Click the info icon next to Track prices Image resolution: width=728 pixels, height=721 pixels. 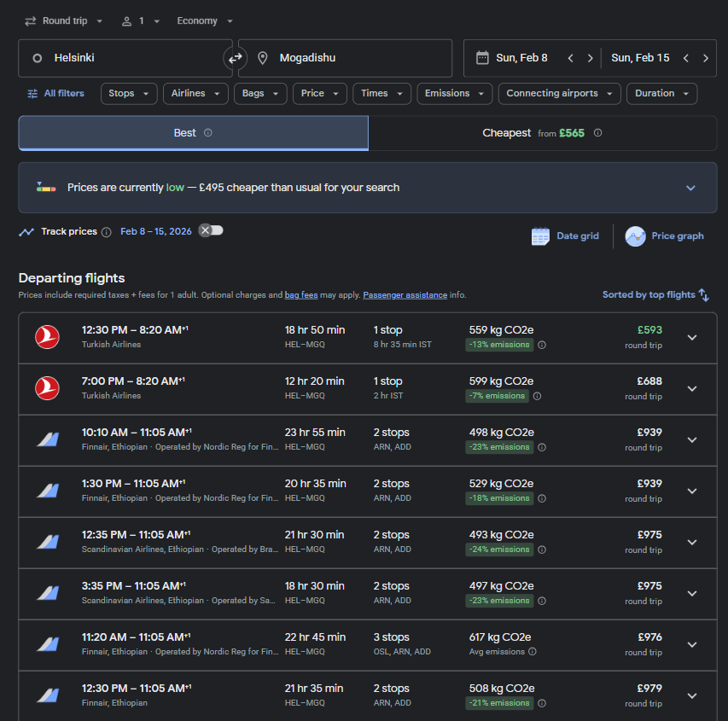pyautogui.click(x=106, y=232)
